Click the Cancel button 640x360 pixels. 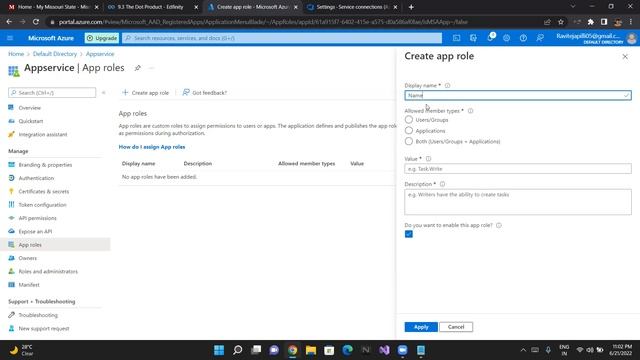[x=456, y=327]
